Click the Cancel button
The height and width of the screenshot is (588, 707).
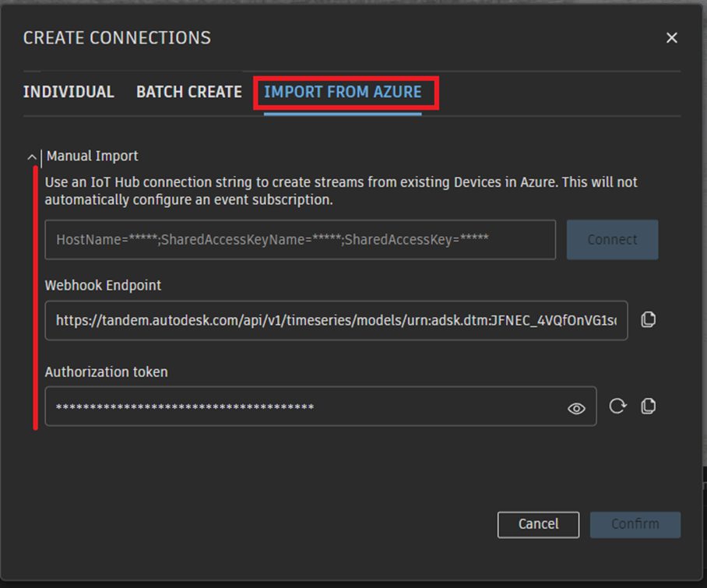(538, 524)
